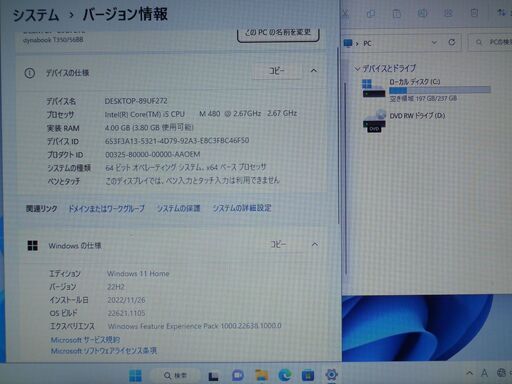
Task: Open File Explorer from the taskbar
Action: tap(262, 376)
